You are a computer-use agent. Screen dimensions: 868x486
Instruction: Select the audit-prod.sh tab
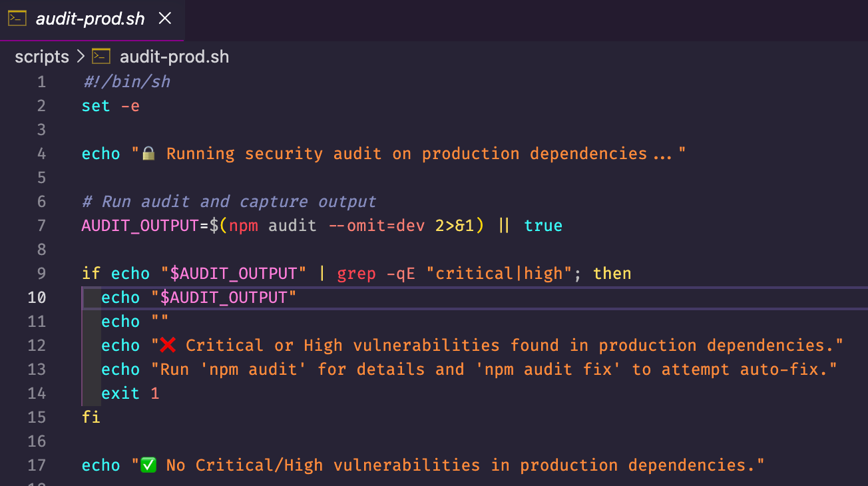pos(92,19)
